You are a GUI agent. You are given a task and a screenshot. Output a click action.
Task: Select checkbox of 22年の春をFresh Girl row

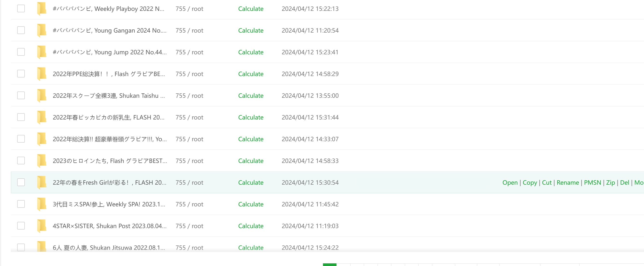pyautogui.click(x=21, y=182)
